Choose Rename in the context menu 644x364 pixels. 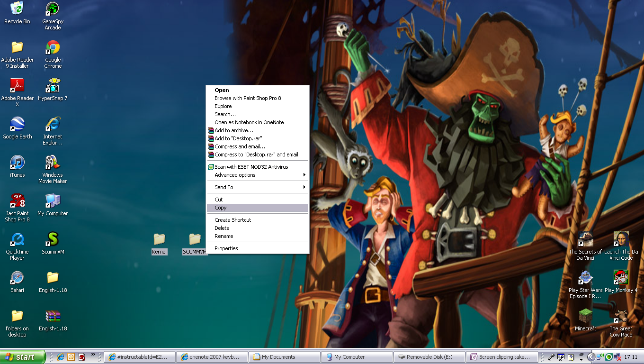(258, 236)
